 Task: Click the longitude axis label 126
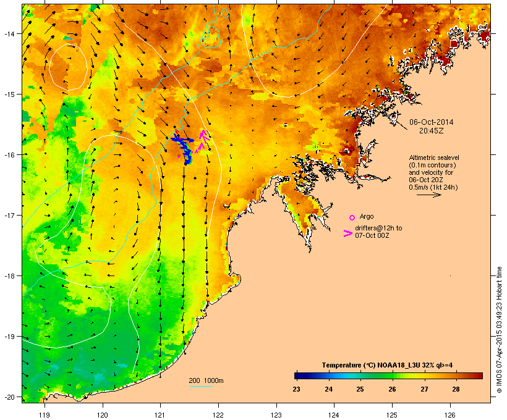click(x=449, y=415)
